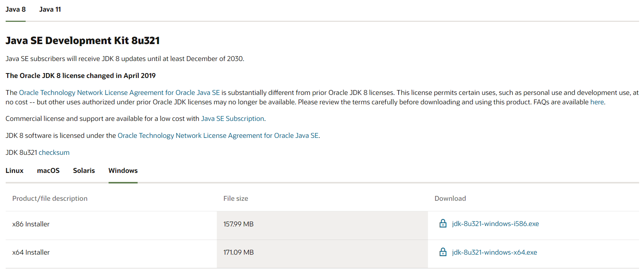Click the x64 Installer row description
644x272 pixels.
pyautogui.click(x=31, y=252)
